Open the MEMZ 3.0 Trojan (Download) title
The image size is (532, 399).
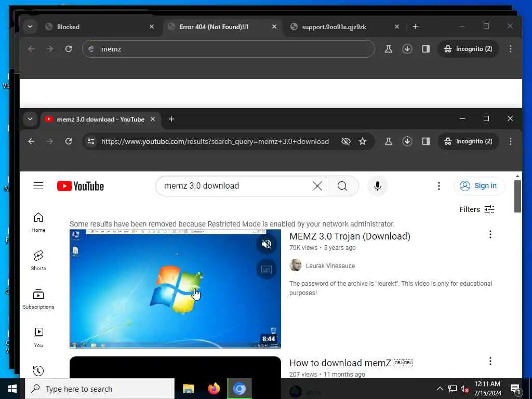tap(350, 236)
